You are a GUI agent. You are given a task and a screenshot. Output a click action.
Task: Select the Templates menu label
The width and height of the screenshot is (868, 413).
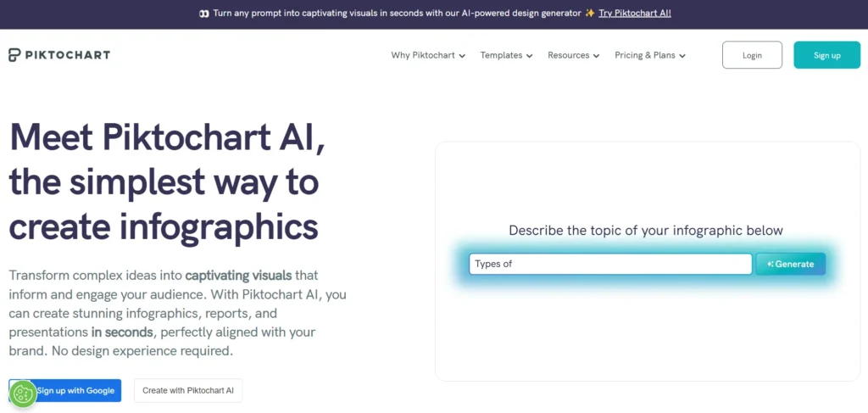click(501, 55)
